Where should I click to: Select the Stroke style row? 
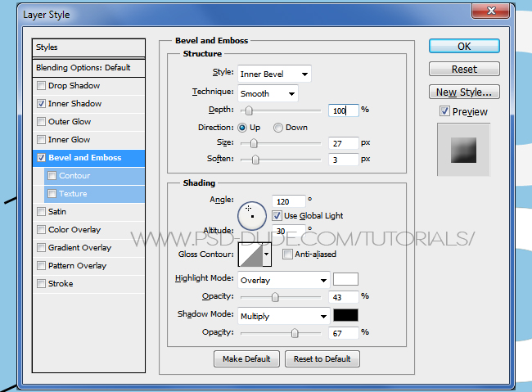[88, 283]
